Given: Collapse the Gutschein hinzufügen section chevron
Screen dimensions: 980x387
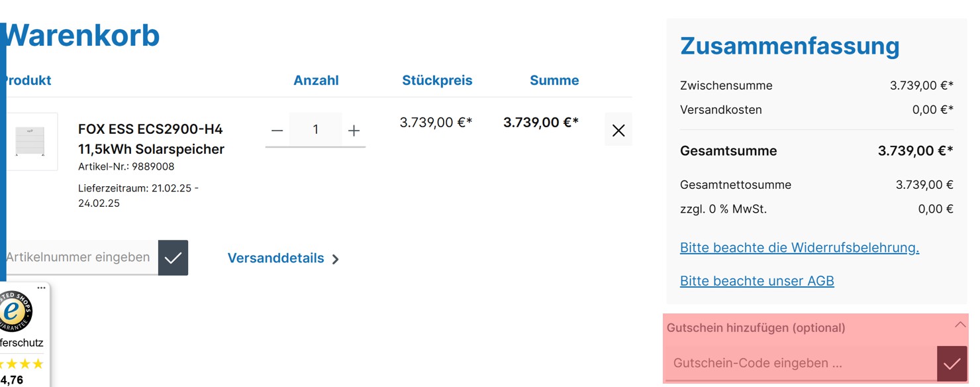Looking at the screenshot, I should coord(960,325).
